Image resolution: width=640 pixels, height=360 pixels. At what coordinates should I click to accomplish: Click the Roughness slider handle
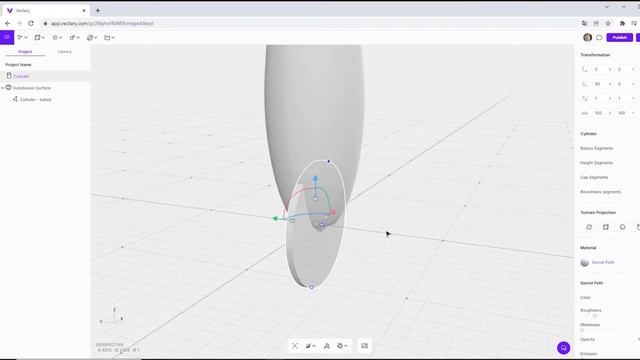pyautogui.click(x=595, y=316)
